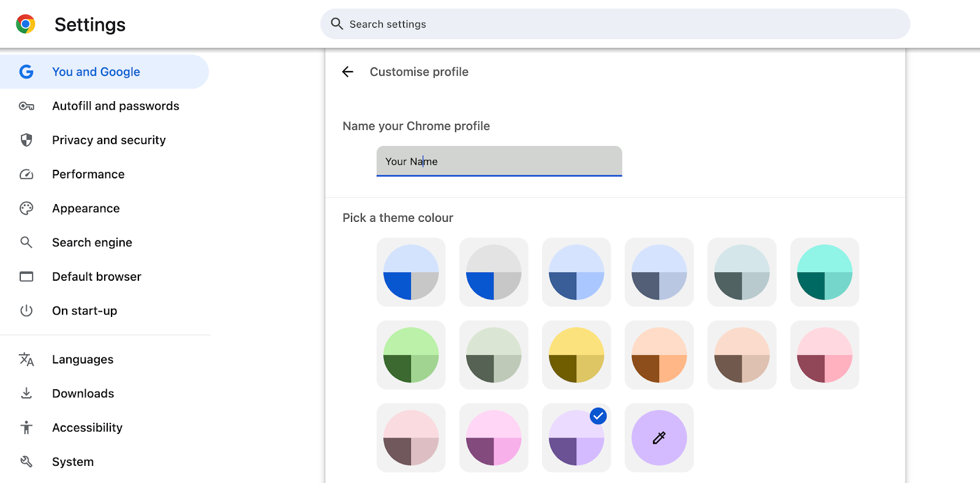This screenshot has height=483, width=980.
Task: Select the yellow theme swatch
Action: tap(576, 355)
